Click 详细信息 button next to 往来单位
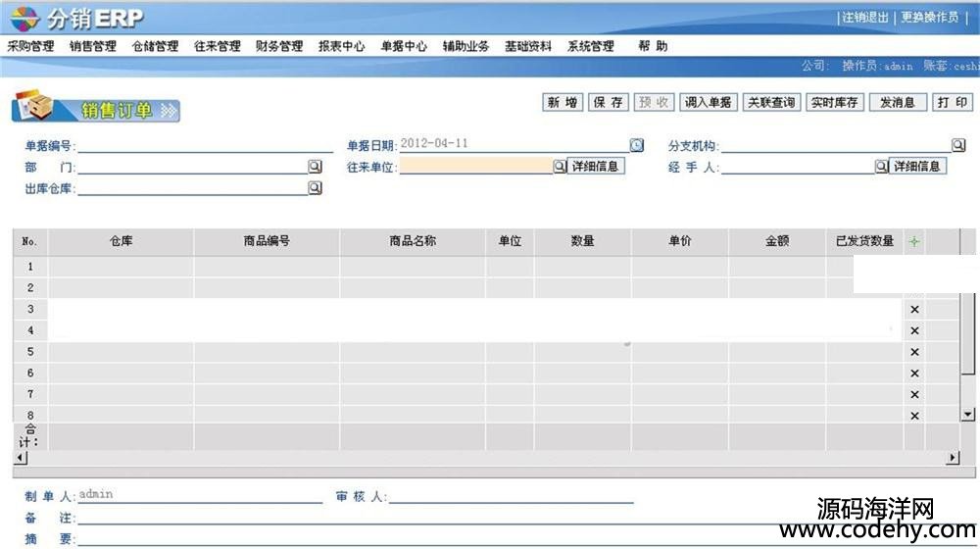Screen dimensions: 980x549 pyautogui.click(x=596, y=167)
